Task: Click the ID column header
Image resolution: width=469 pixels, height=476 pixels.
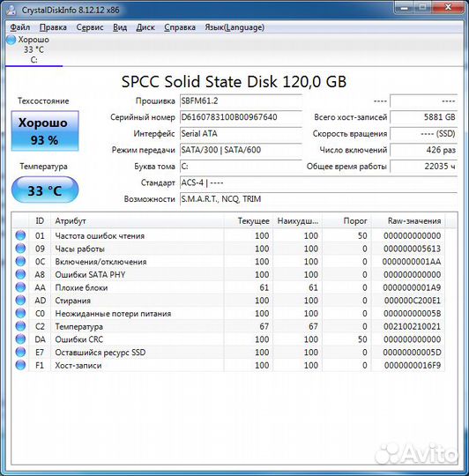Action: 40,221
